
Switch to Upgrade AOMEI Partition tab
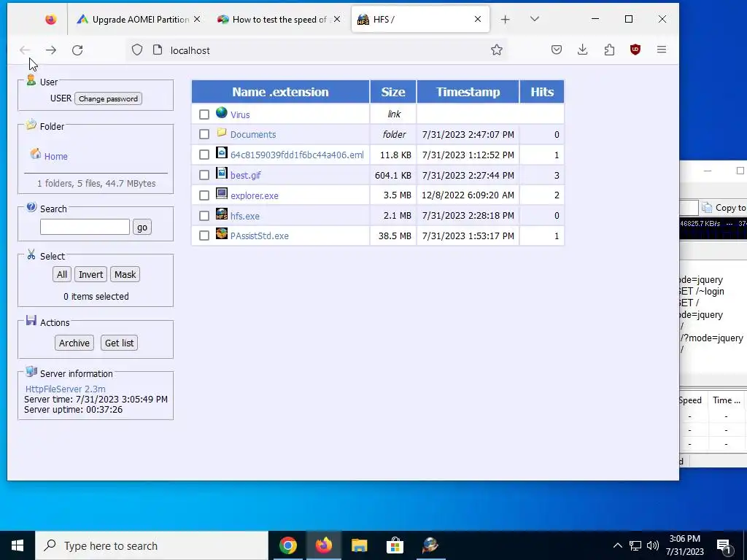139,20
